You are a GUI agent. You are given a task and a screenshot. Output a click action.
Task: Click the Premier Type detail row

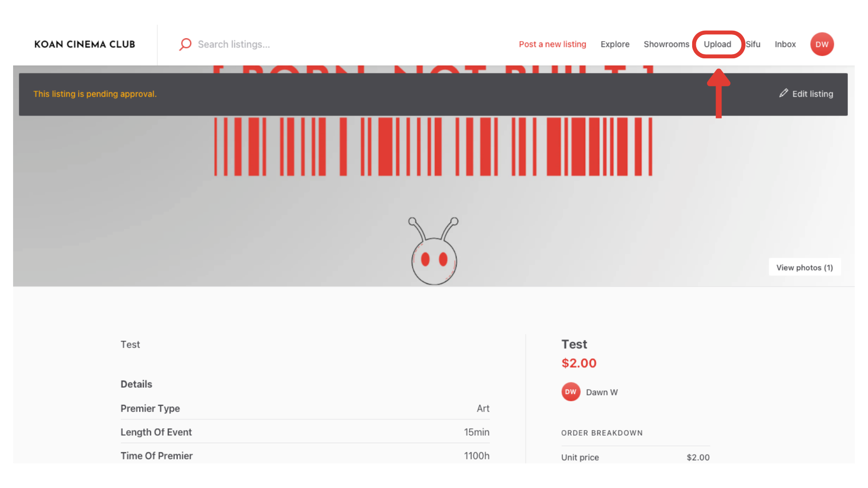(305, 408)
